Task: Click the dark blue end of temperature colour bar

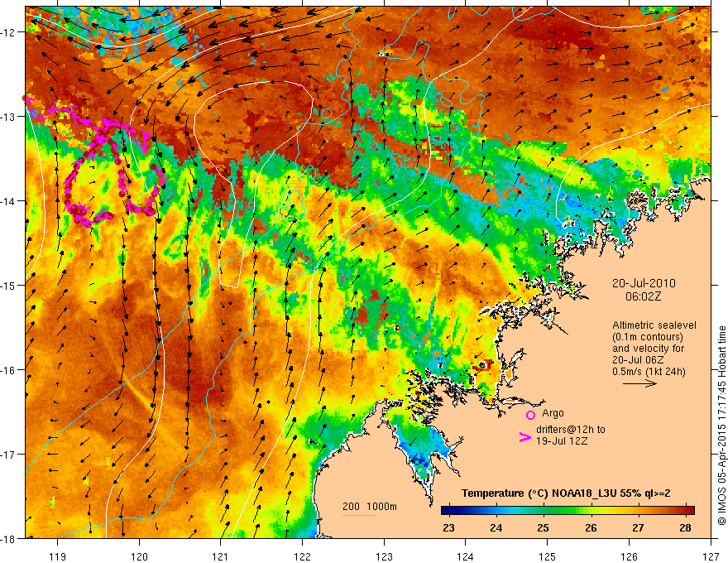Action: click(445, 511)
